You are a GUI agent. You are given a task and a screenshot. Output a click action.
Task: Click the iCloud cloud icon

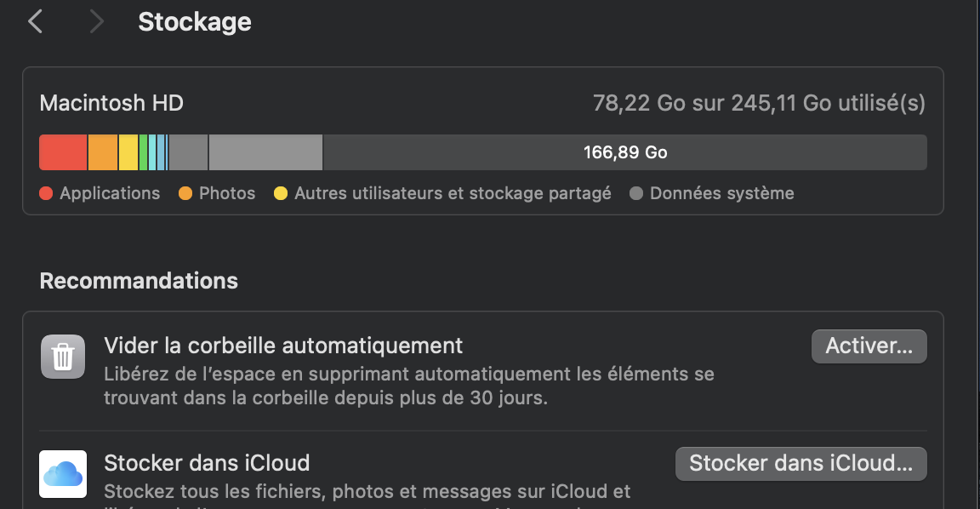point(63,474)
